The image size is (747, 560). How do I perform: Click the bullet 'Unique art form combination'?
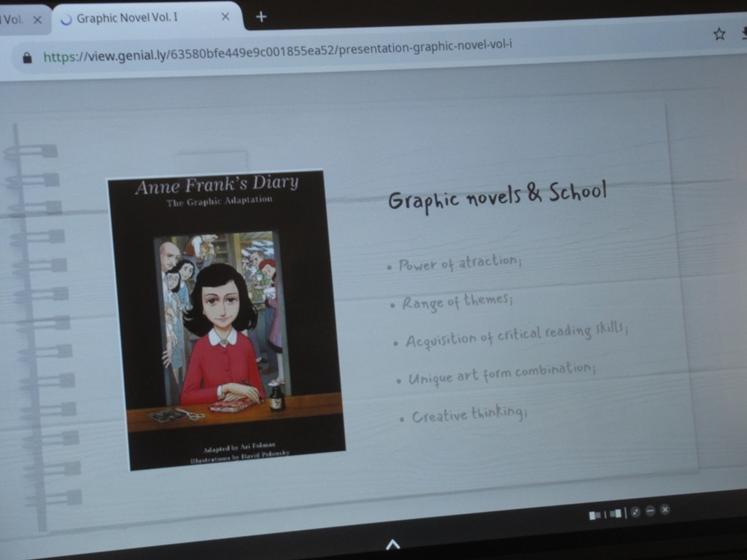502,373
